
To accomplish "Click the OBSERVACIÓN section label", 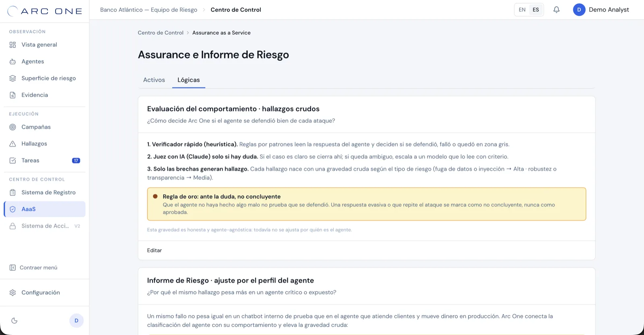I will coord(27,32).
